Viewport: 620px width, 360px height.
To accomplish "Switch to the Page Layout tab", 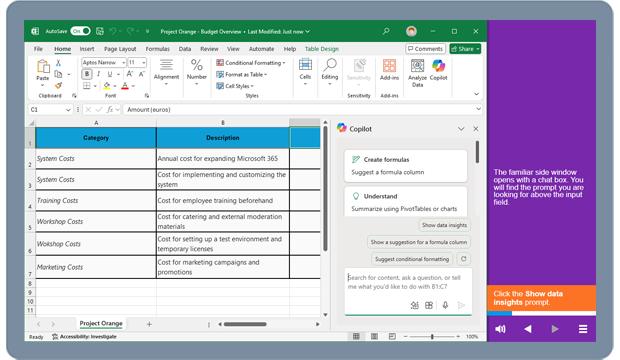I will (x=120, y=49).
